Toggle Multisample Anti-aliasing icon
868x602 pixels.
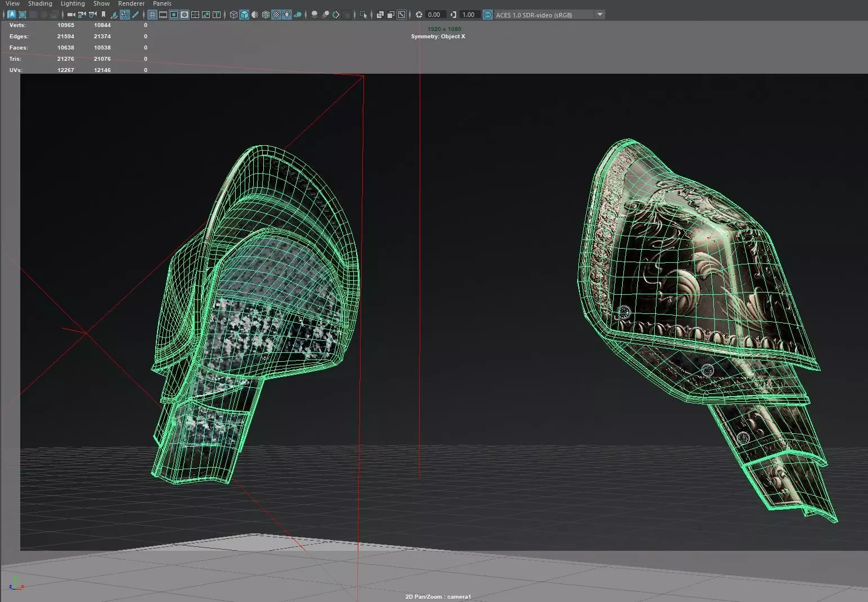point(336,15)
